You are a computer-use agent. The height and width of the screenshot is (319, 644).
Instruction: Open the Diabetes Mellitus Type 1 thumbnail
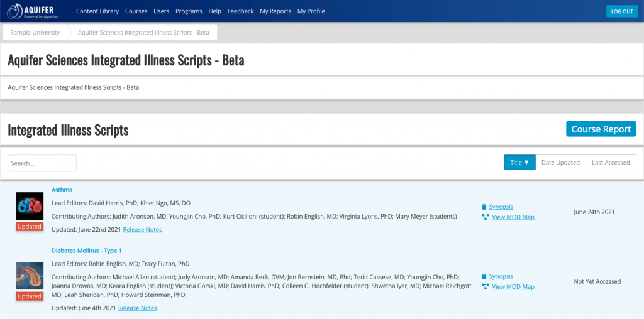[x=30, y=276]
